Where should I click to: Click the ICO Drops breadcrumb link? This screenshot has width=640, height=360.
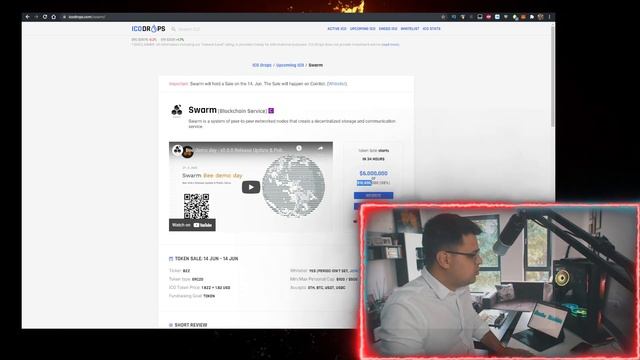pos(262,65)
